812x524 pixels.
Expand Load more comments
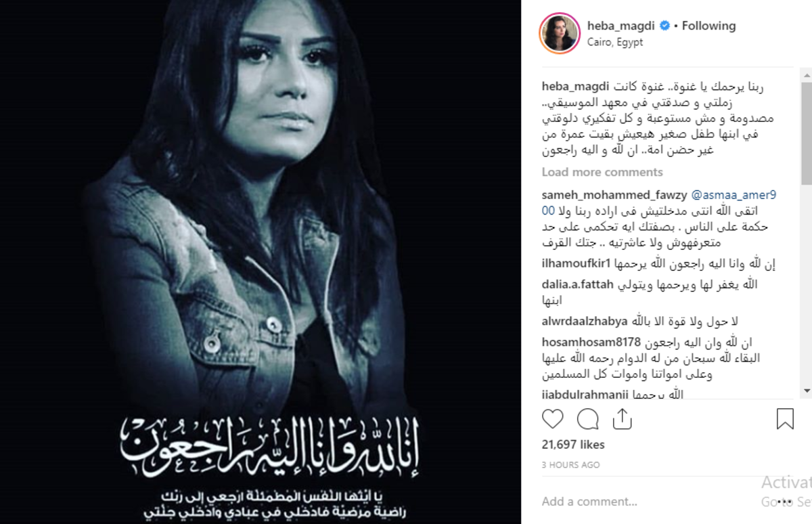602,172
